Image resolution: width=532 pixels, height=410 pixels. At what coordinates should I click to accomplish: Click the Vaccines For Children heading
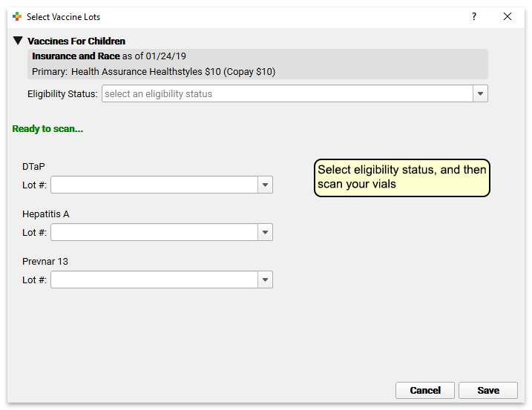click(x=76, y=41)
